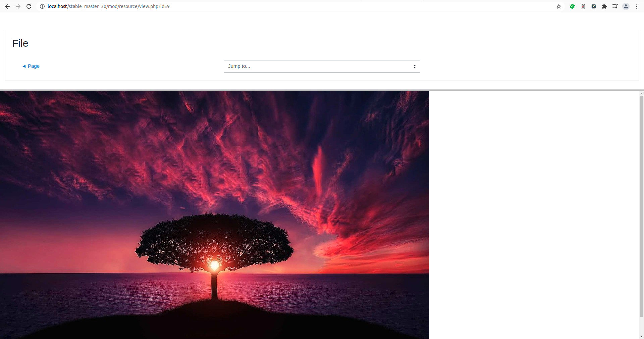Open the green bug extension icon
The image size is (644, 339).
(572, 6)
